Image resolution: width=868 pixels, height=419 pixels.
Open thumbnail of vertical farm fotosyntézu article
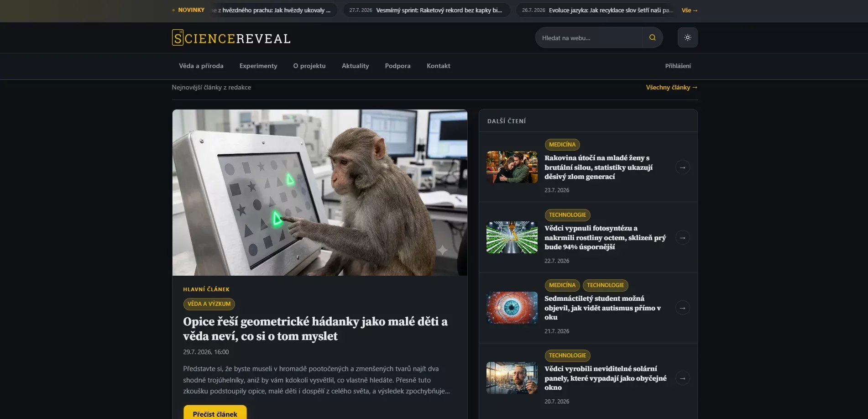512,237
